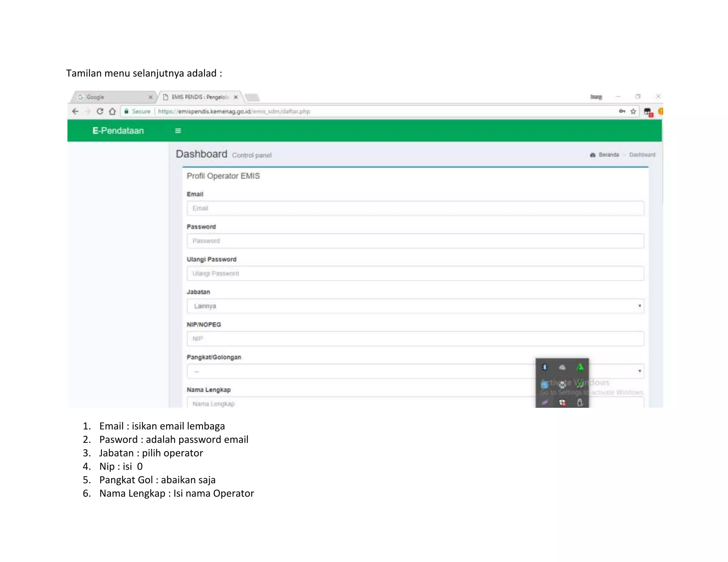Expand the Pangkat/Golongan dropdown arrow
The height and width of the screenshot is (562, 728).
point(639,371)
